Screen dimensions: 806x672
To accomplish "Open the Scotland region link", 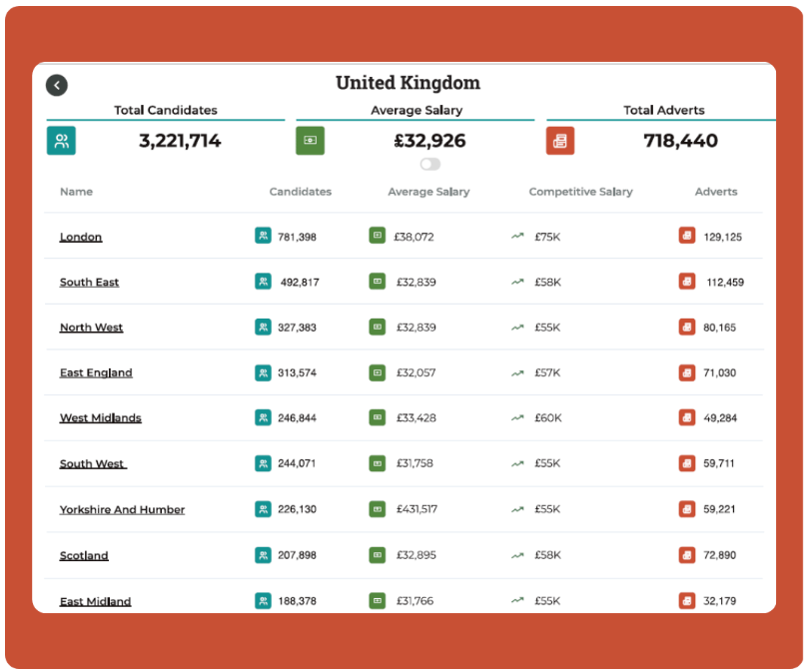I will (x=84, y=555).
